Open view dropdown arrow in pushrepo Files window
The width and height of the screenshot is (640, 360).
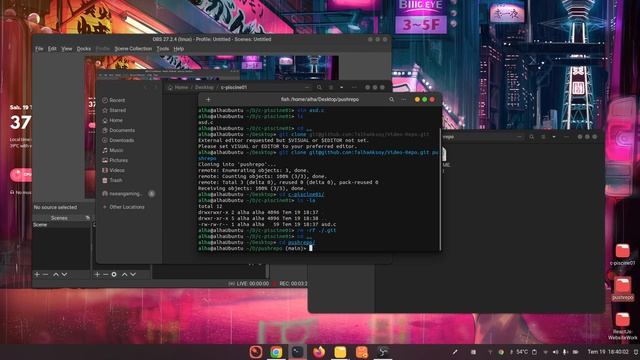pyautogui.click(x=554, y=137)
